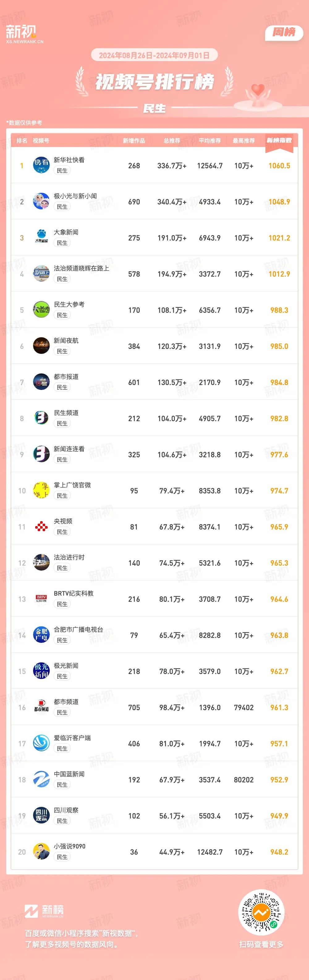The width and height of the screenshot is (309, 980).
Task: Click the 总推荐 column header
Action: [172, 141]
